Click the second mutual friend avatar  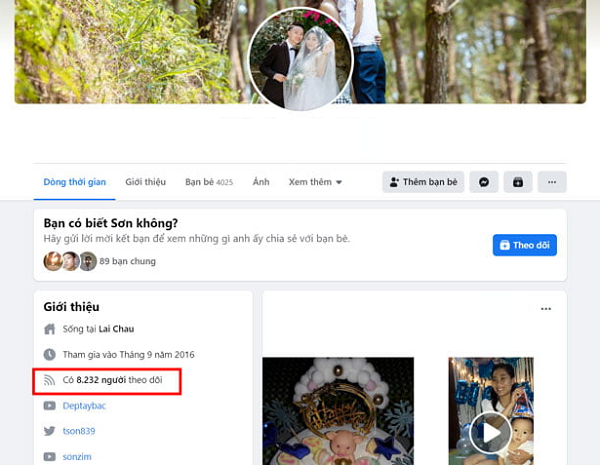[71, 261]
